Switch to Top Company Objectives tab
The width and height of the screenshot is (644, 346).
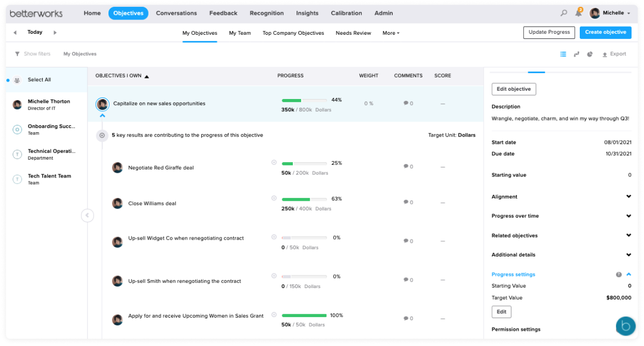pos(293,33)
